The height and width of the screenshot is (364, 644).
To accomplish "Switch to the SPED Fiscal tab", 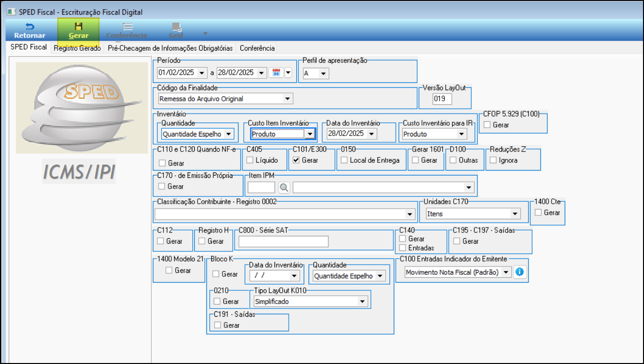I will (29, 48).
